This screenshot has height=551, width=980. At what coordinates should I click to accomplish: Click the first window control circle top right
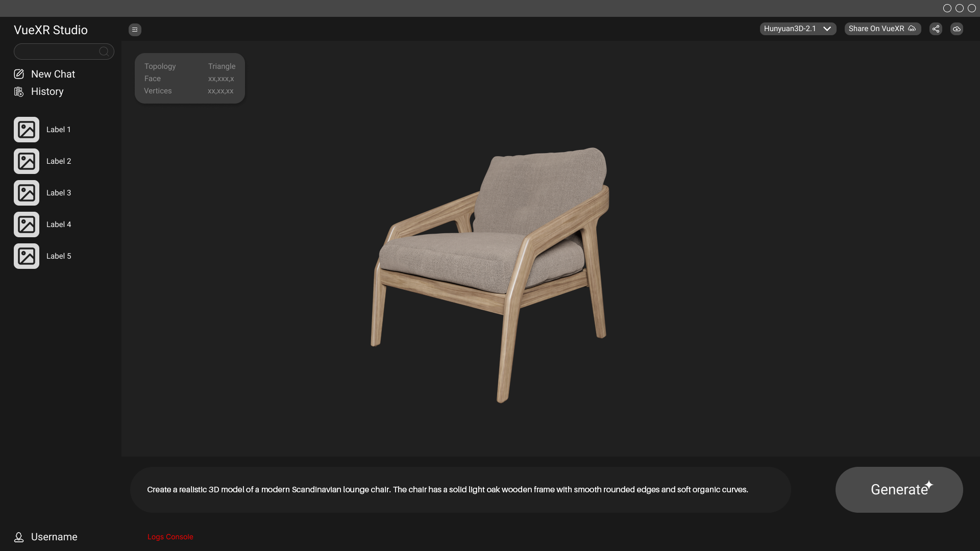(947, 8)
